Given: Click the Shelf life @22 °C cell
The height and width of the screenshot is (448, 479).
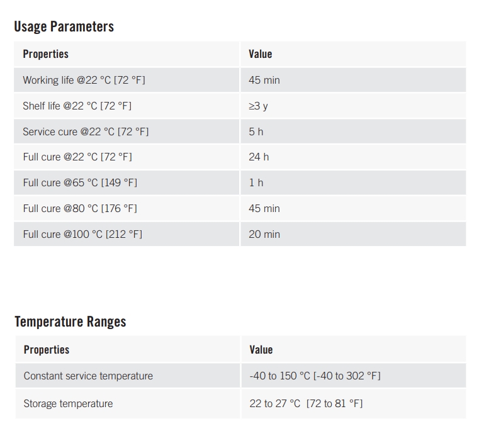Looking at the screenshot, I should [77, 106].
